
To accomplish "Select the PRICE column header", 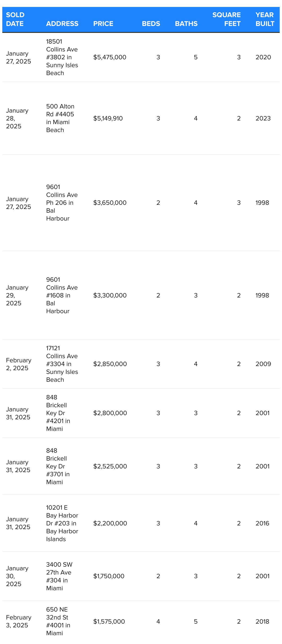I will tap(103, 23).
